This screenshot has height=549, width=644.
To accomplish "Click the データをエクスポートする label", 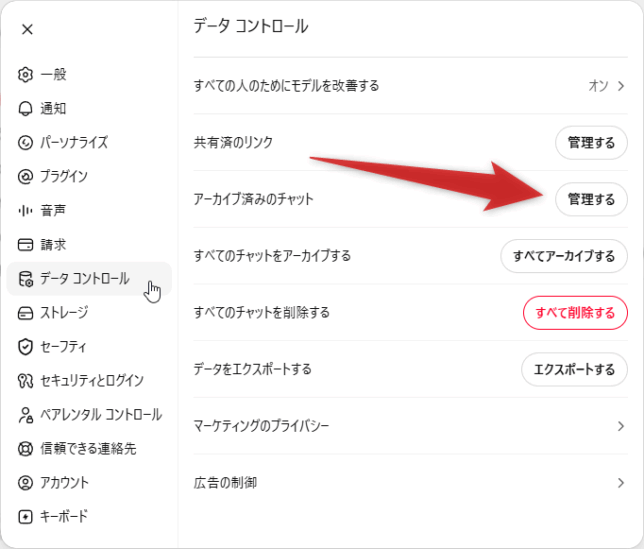I will pos(253,369).
